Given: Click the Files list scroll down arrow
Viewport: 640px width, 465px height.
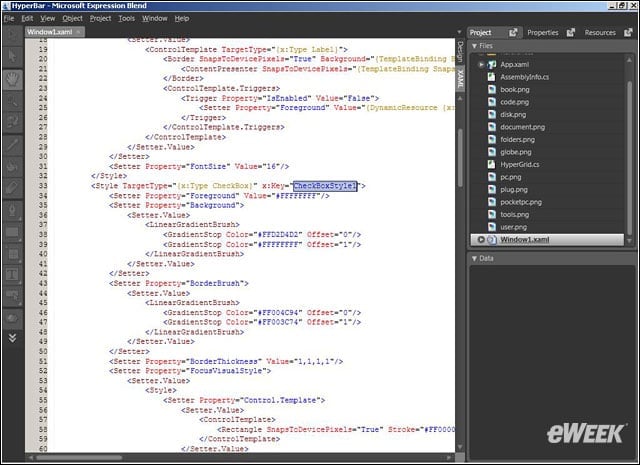Looking at the screenshot, I should 629,241.
